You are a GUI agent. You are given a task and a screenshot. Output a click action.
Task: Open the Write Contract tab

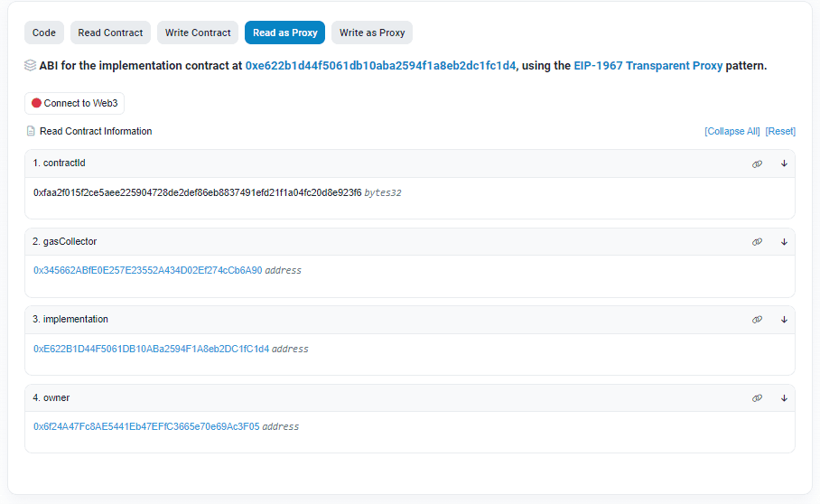198,33
